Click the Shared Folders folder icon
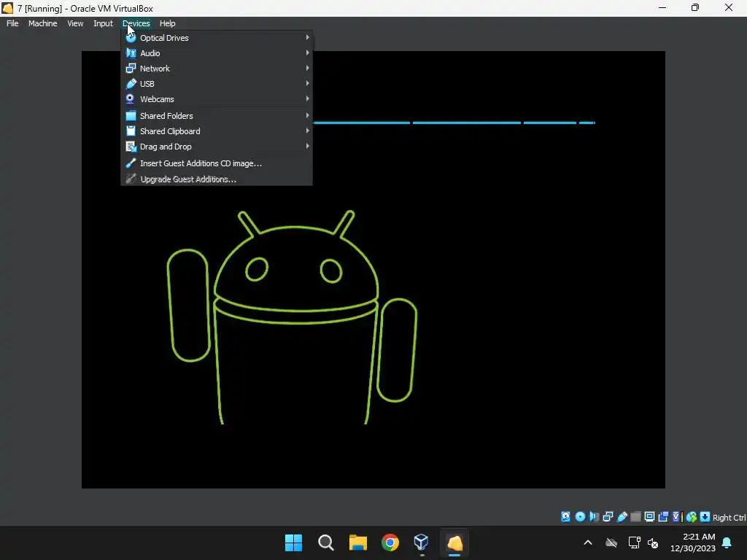The image size is (747, 560). click(x=131, y=116)
